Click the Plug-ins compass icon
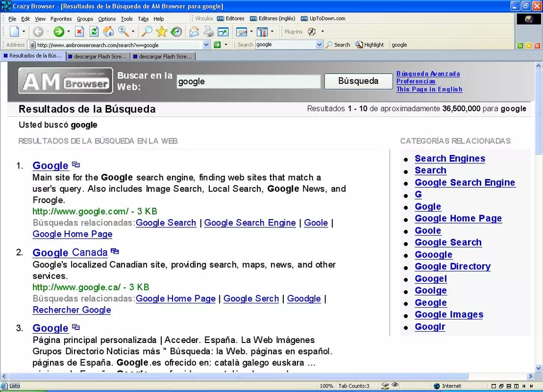The image size is (543, 392). coord(312,31)
